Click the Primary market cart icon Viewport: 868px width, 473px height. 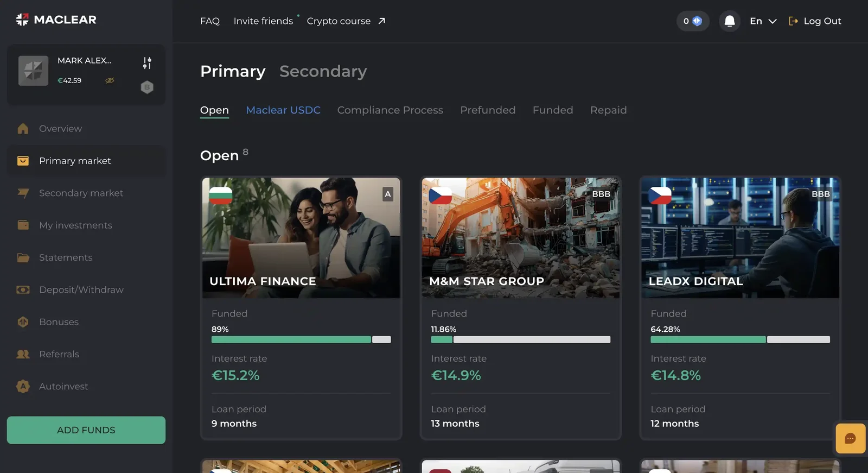point(23,161)
